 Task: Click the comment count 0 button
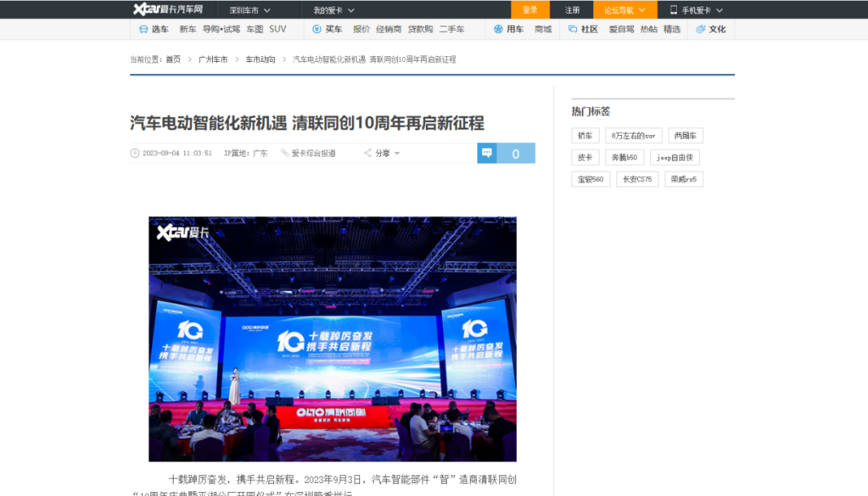point(515,154)
